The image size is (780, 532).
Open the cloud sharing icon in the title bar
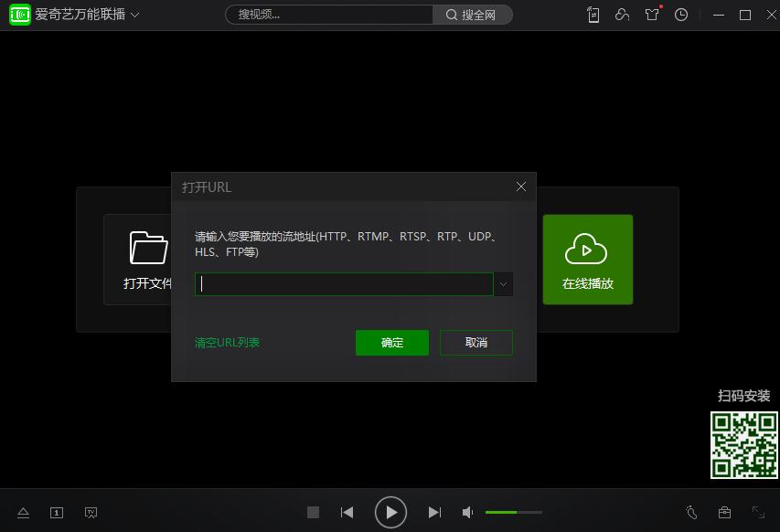[622, 15]
